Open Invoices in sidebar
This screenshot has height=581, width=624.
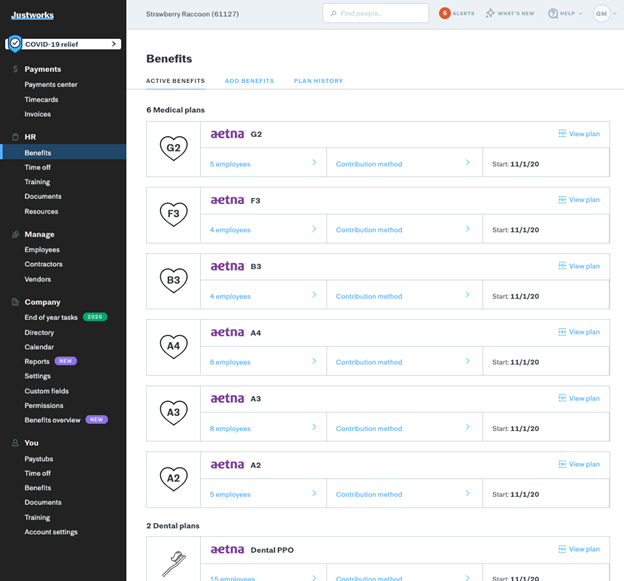tap(38, 114)
